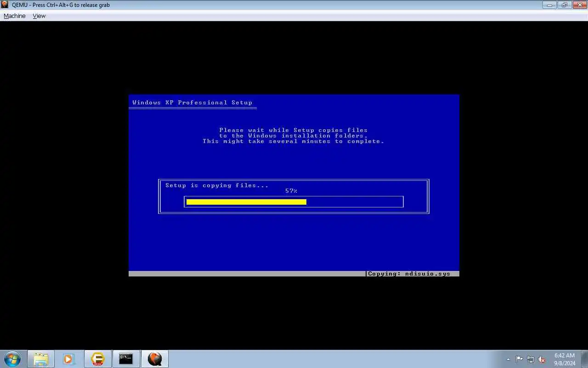Screen dimensions: 588x368
Task: Click the muted volume tray icon
Action: click(x=542, y=360)
